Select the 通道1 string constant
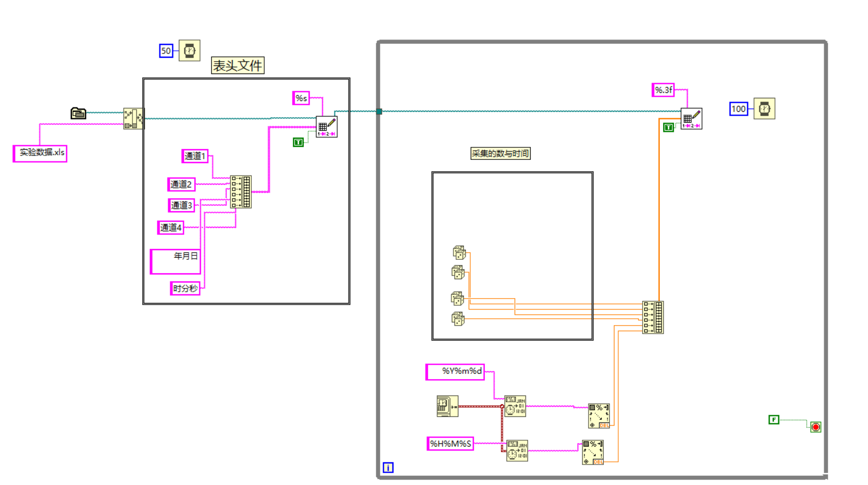Screen dimensions: 868x485 tap(195, 156)
